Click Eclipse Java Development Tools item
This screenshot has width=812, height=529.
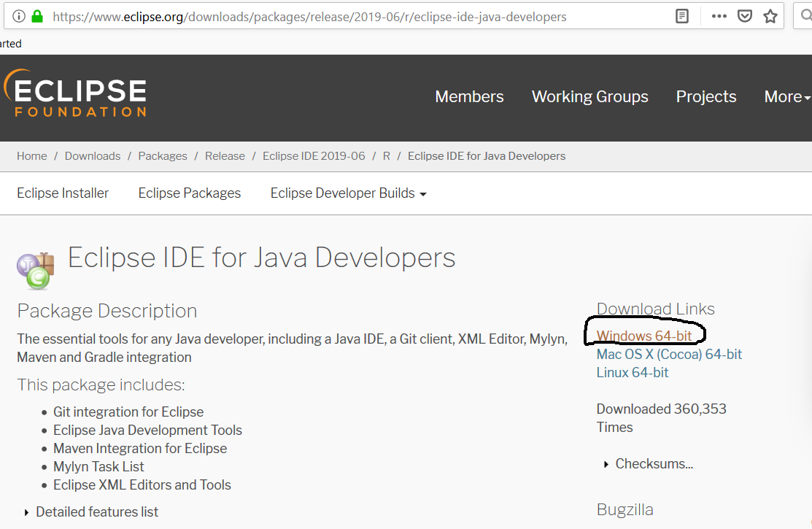pyautogui.click(x=147, y=430)
